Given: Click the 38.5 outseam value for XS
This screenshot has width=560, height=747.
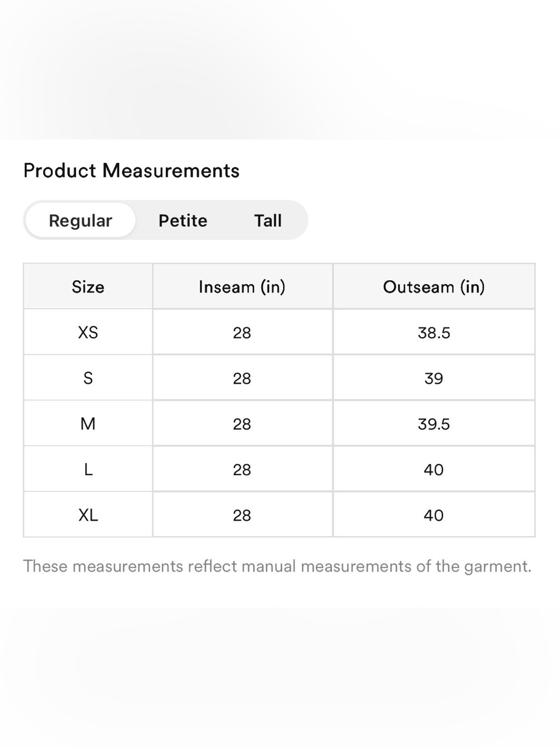Looking at the screenshot, I should 434,332.
